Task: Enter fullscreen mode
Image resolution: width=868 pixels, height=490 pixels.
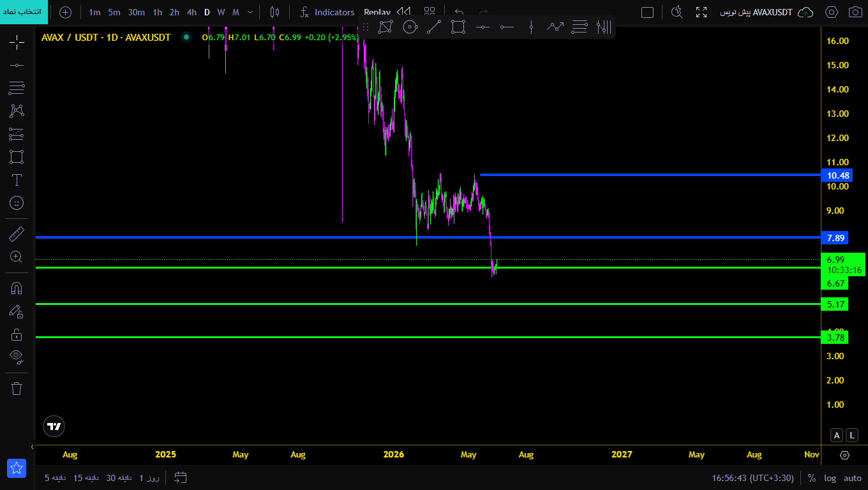Action: coord(701,12)
